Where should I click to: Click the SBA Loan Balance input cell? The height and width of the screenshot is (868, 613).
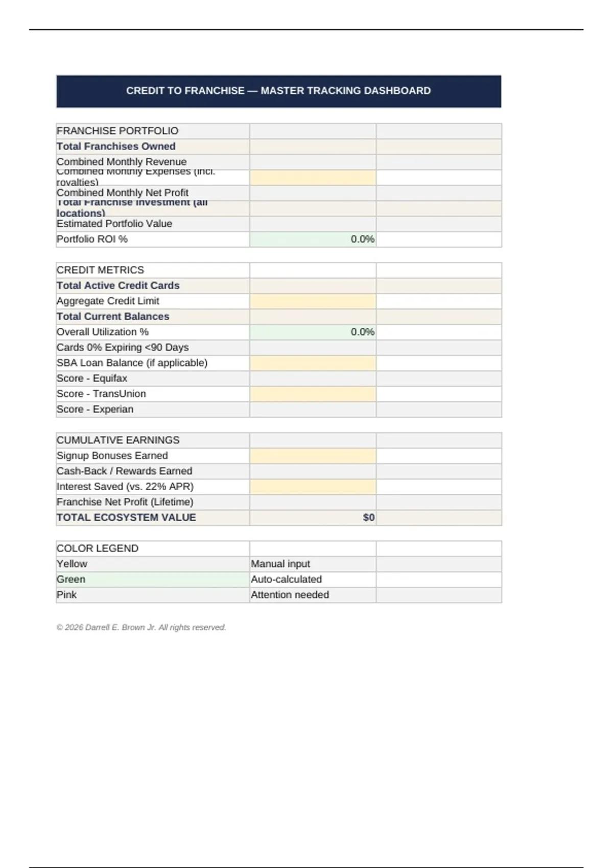[313, 363]
